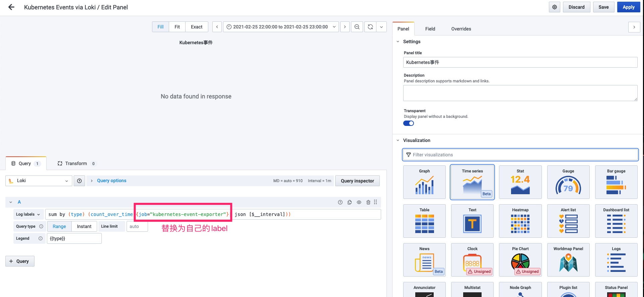This screenshot has width=644, height=297.
Task: Choose Fit view mode
Action: (x=177, y=27)
